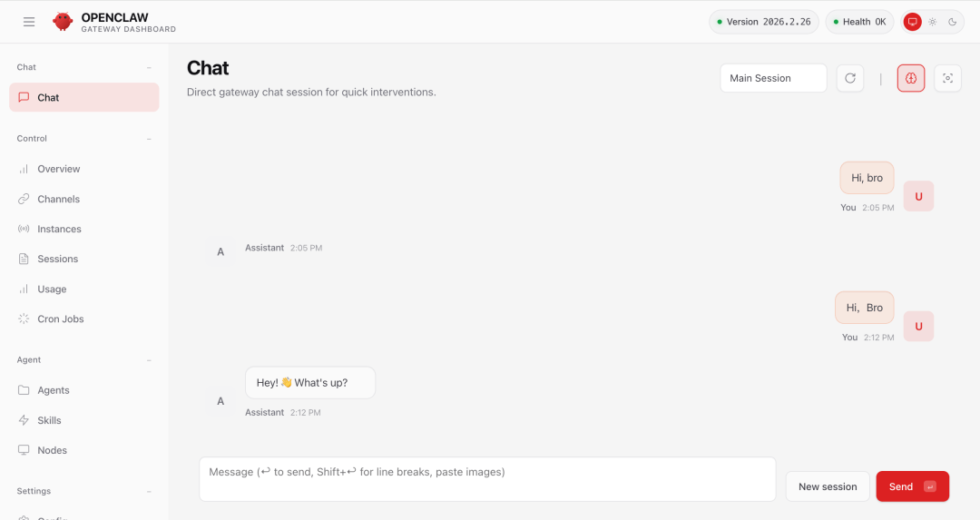Switch to the light theme
This screenshot has width=980, height=520.
coord(932,22)
